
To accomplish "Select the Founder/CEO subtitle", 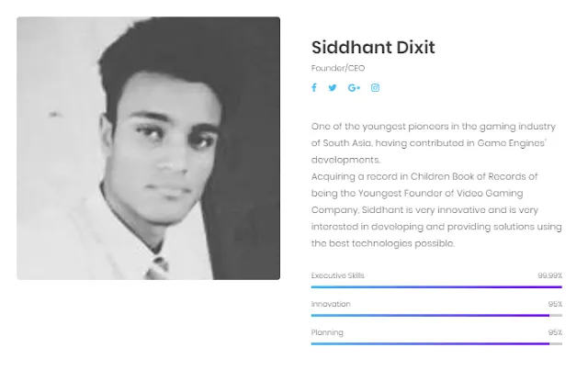I will (x=338, y=68).
